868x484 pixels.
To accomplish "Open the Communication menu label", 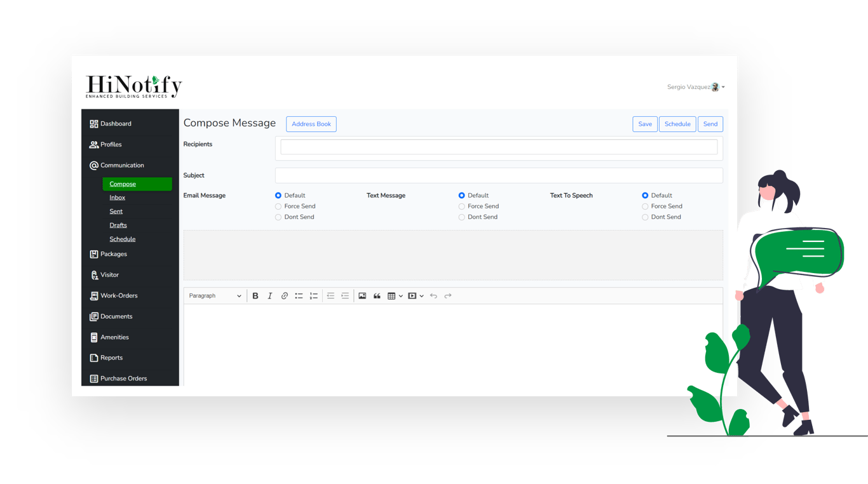I will 123,165.
